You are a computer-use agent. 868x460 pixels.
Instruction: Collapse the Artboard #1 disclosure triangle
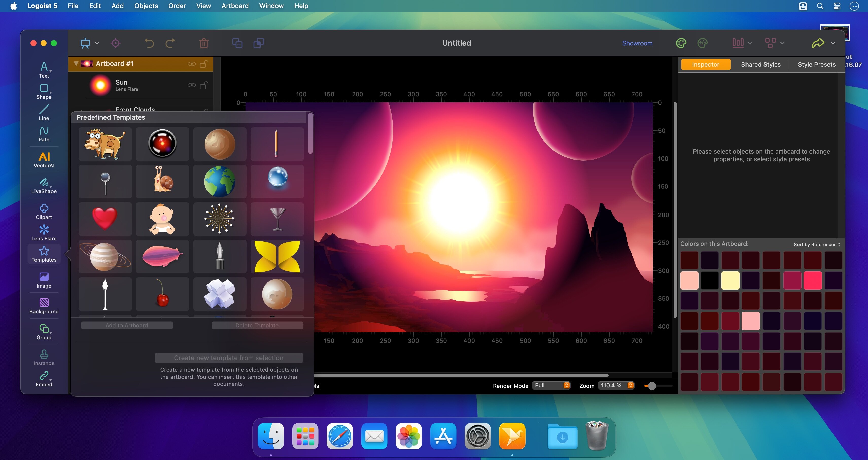(76, 64)
